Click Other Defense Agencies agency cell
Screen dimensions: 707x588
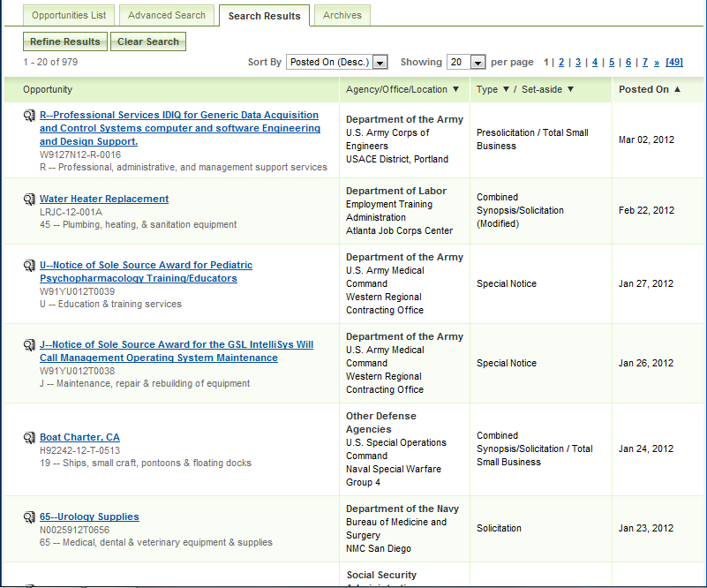click(x=404, y=449)
